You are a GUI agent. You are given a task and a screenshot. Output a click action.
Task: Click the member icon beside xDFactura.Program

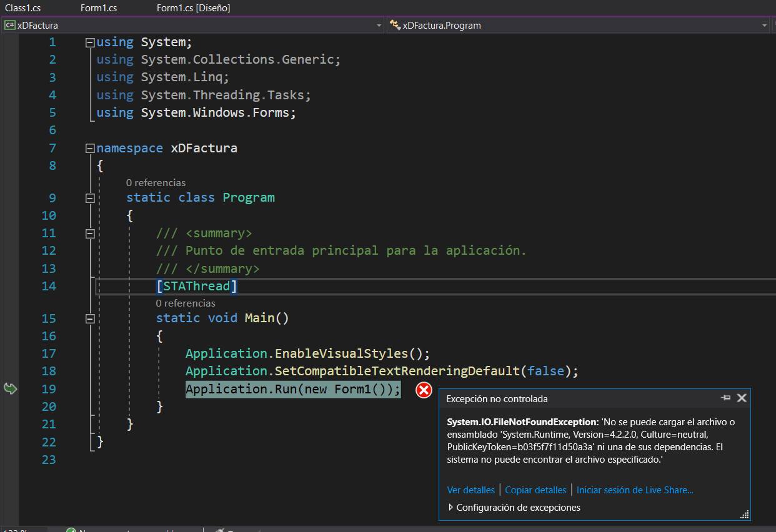(x=395, y=26)
